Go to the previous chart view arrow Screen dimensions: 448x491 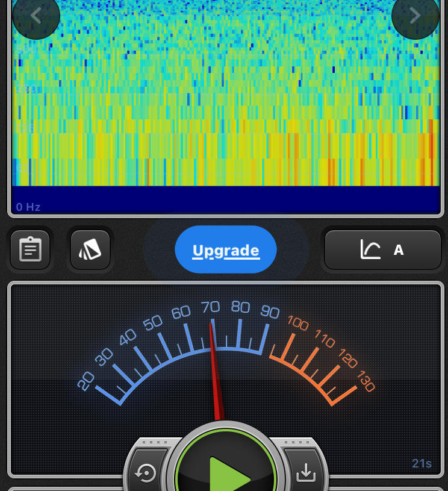point(36,16)
